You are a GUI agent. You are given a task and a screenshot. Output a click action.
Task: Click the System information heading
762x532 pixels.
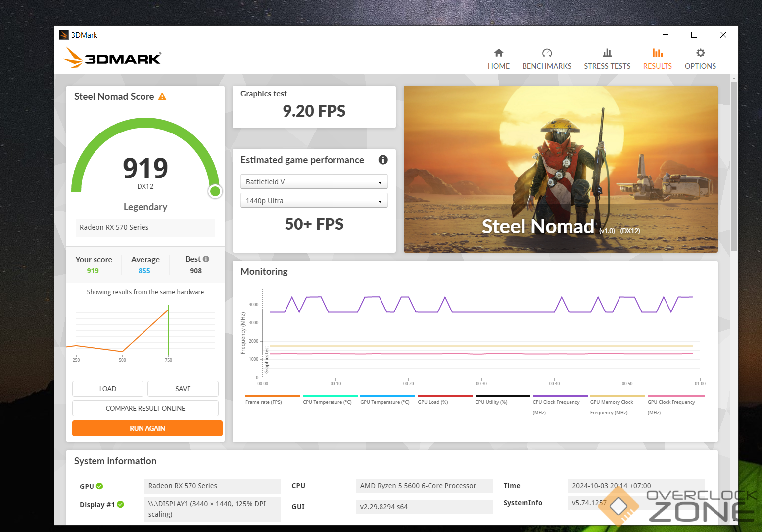click(115, 461)
